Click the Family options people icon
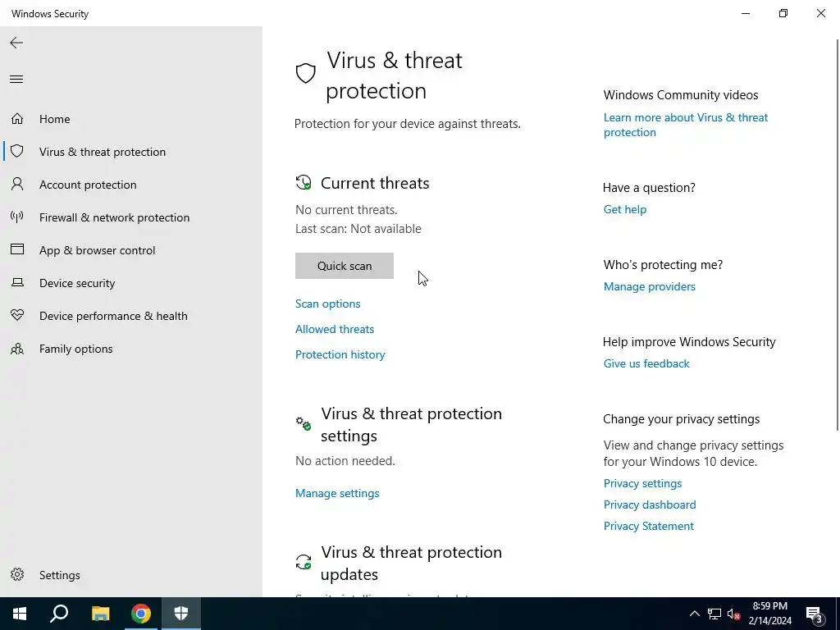This screenshot has height=630, width=840. tap(17, 349)
